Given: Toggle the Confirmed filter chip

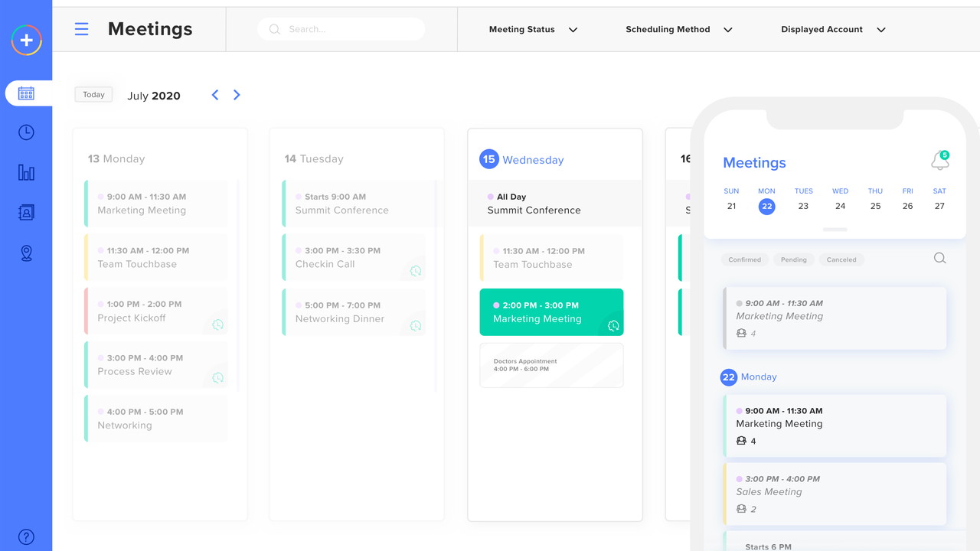Looking at the screenshot, I should tap(744, 259).
